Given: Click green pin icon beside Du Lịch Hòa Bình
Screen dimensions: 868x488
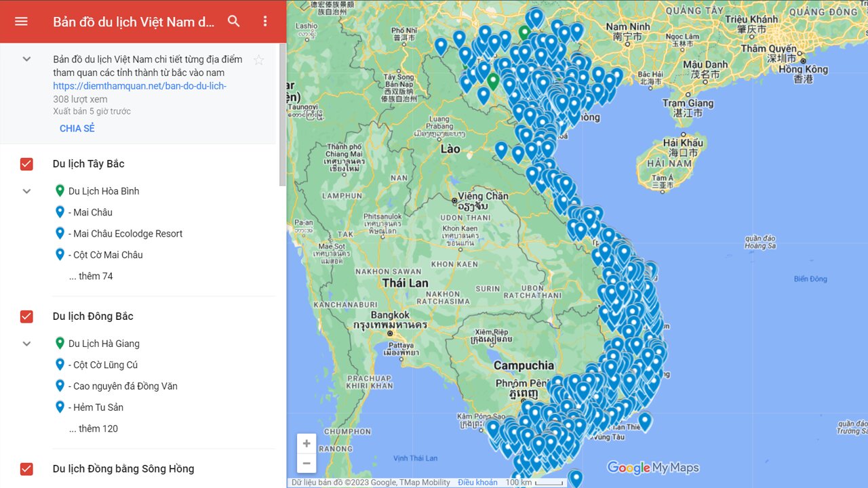Looking at the screenshot, I should pos(60,190).
